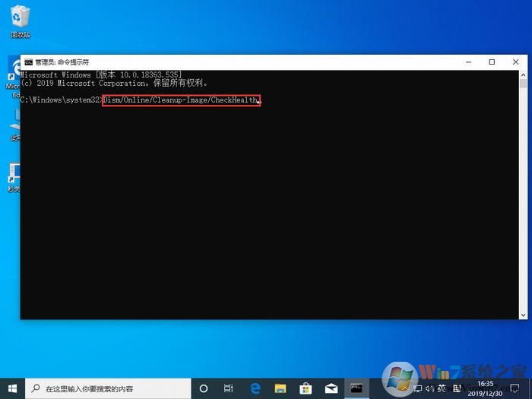Click the console scrollbar up arrow

(x=522, y=75)
